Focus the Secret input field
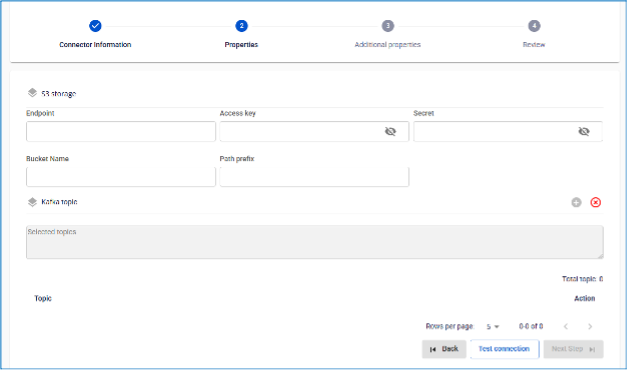This screenshot has height=370, width=628. pyautogui.click(x=508, y=131)
